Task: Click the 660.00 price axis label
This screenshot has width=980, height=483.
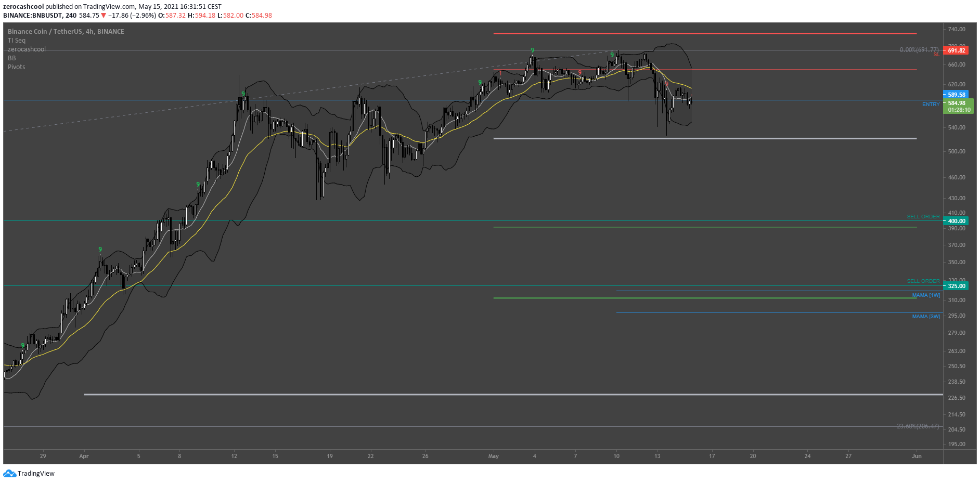Action: pos(957,64)
